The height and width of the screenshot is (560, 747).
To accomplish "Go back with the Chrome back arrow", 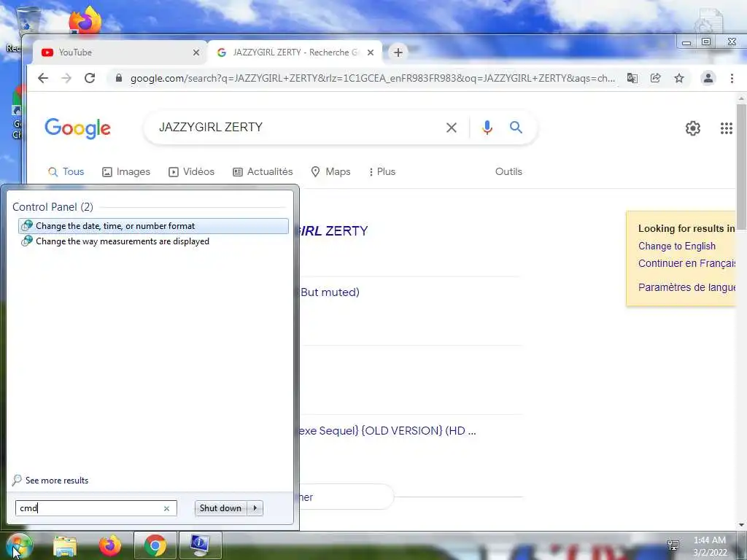I will pos(43,78).
